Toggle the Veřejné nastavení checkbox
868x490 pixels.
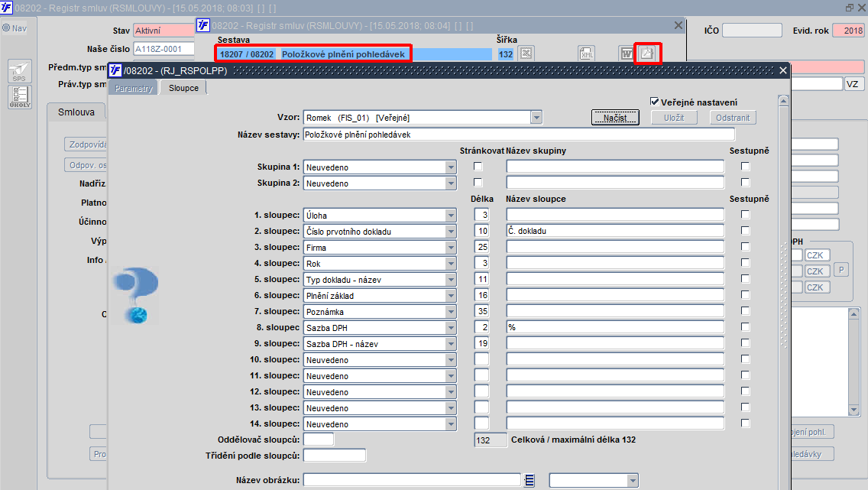[x=654, y=102]
